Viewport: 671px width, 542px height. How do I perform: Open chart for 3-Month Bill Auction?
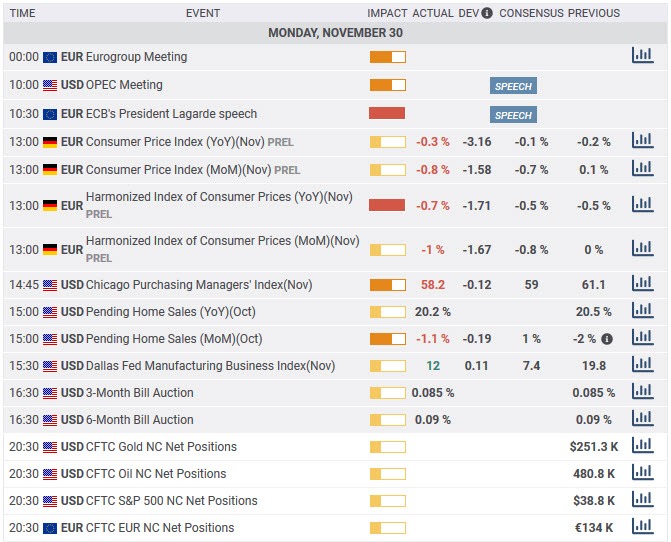642,391
